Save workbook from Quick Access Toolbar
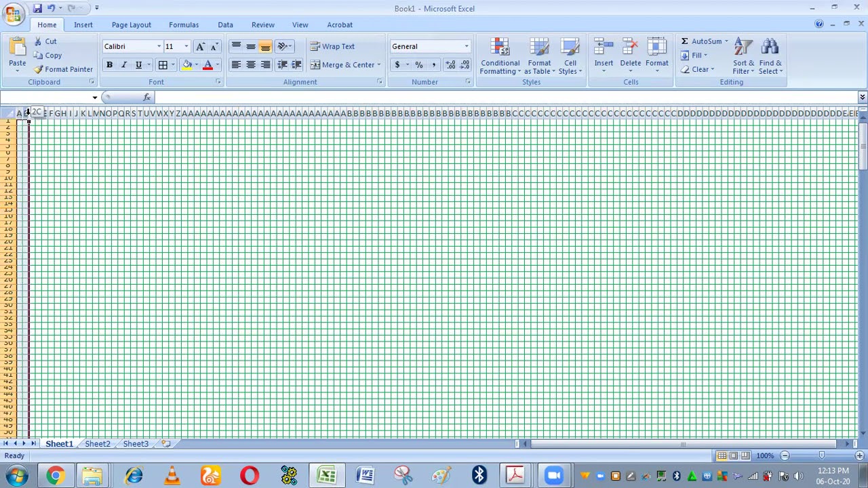 pyautogui.click(x=37, y=8)
